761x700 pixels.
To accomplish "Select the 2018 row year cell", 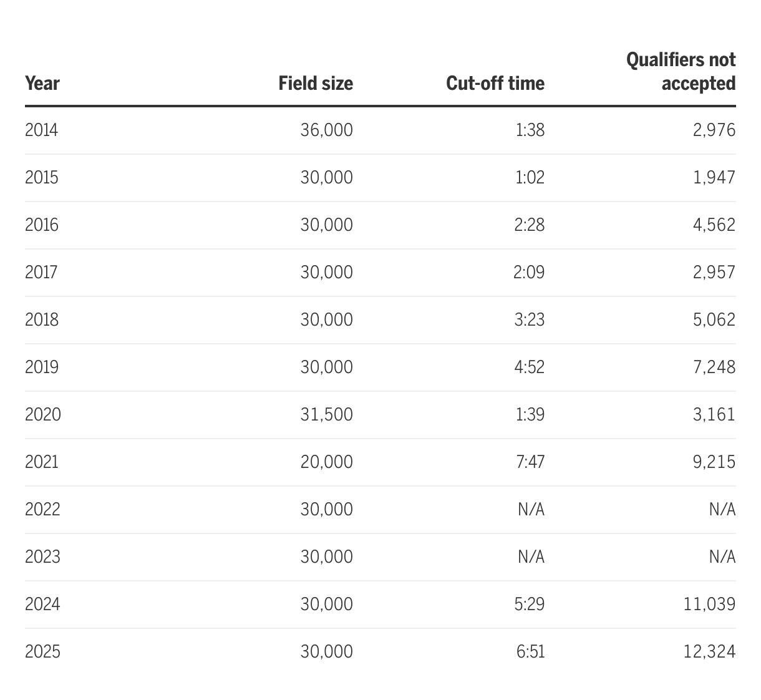I will click(x=42, y=320).
